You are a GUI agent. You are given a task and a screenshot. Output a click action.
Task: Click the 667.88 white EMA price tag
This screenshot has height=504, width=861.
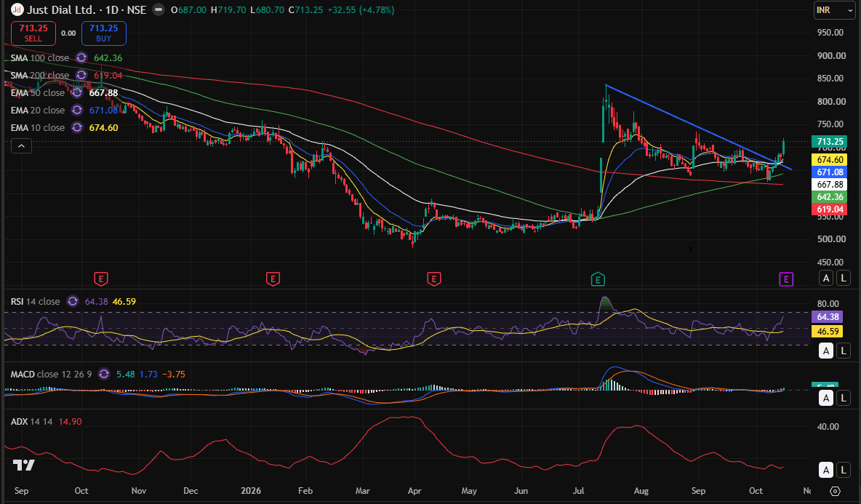[829, 185]
